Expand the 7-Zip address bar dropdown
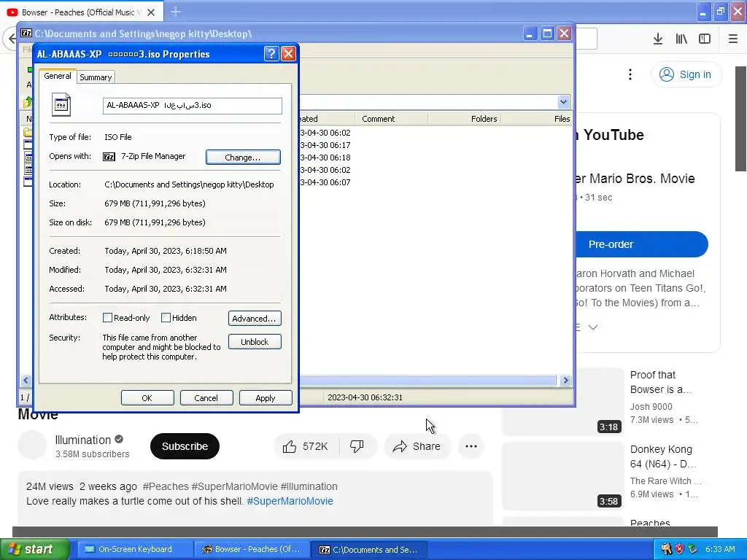Image resolution: width=747 pixels, height=560 pixels. [x=563, y=102]
